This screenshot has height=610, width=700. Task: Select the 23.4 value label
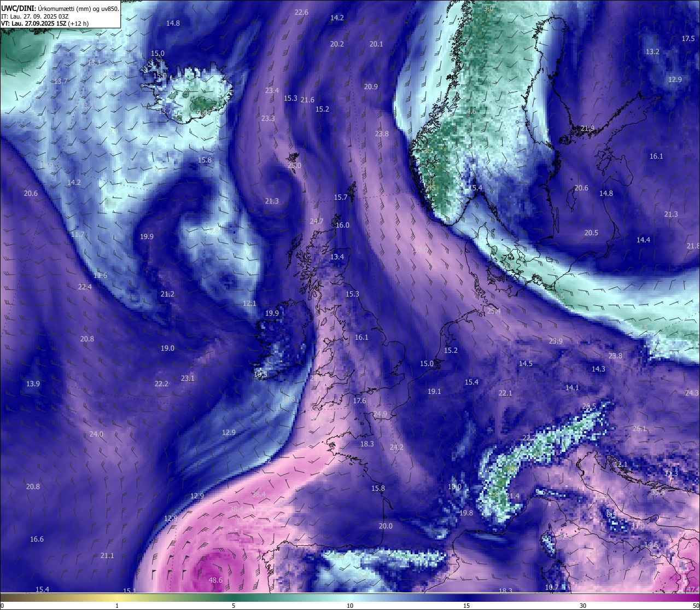coord(272,90)
